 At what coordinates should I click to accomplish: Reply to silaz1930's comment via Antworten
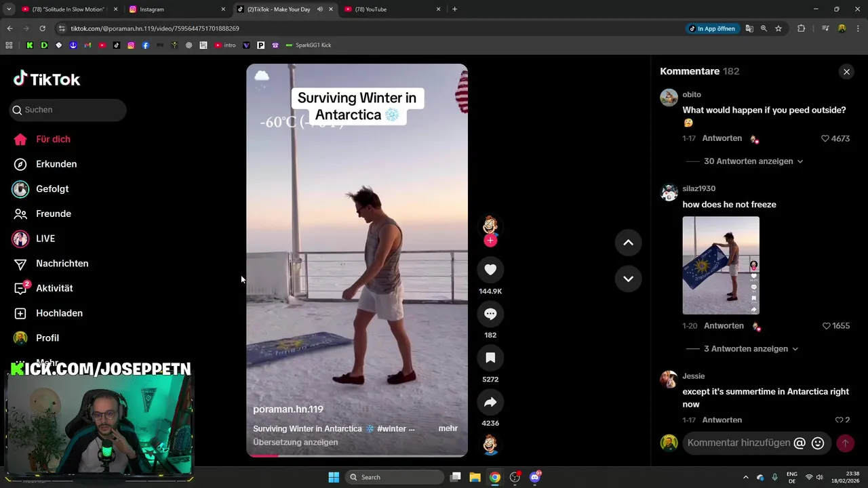(x=724, y=326)
